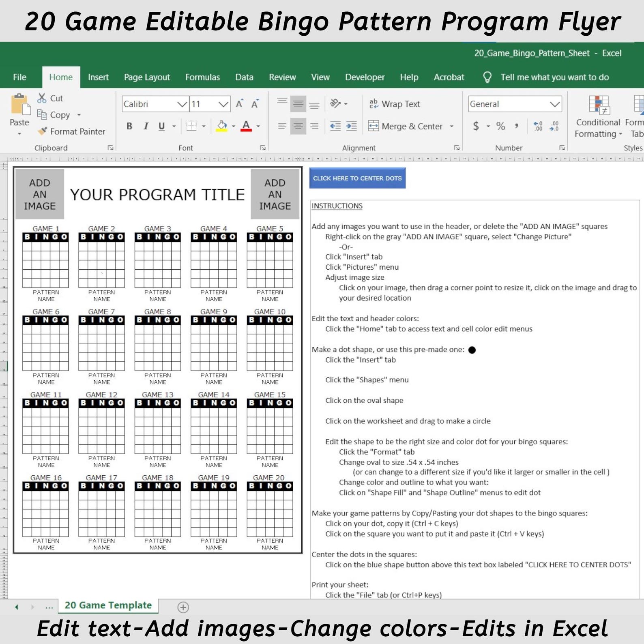This screenshot has height=644, width=644.
Task: Decrease indent in Alignment group
Action: (335, 126)
